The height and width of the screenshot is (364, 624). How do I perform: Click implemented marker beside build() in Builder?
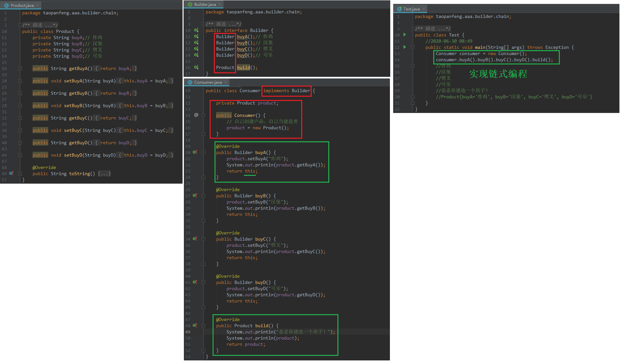coord(196,67)
